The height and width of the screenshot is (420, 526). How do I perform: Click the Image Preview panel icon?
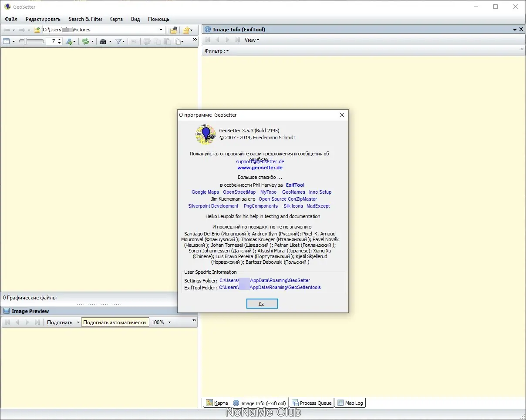[7, 311]
